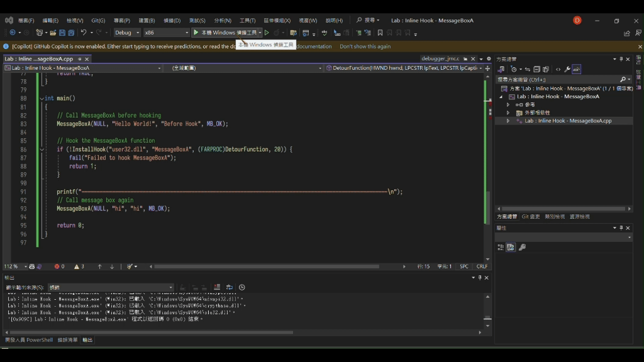Click the save all files icon
This screenshot has width=644, height=362.
click(x=71, y=33)
